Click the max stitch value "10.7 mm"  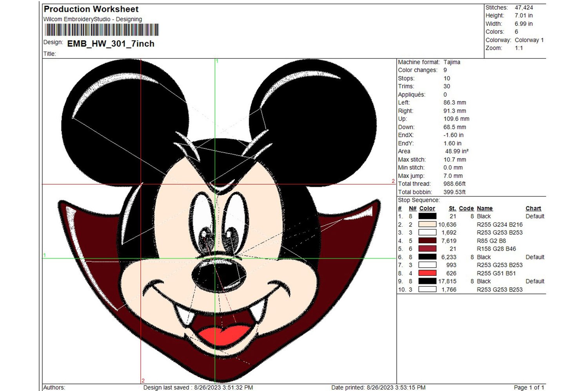point(455,160)
